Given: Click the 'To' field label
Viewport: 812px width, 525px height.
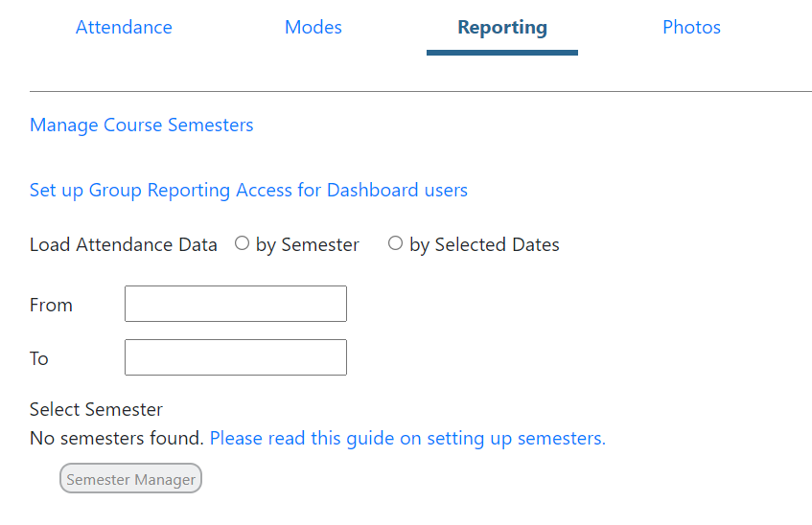Looking at the screenshot, I should pos(39,359).
